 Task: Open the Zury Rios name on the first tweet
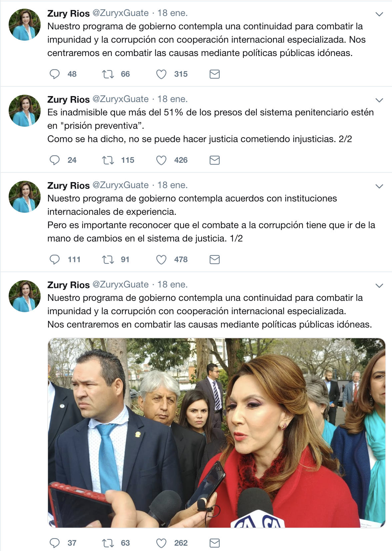click(69, 13)
